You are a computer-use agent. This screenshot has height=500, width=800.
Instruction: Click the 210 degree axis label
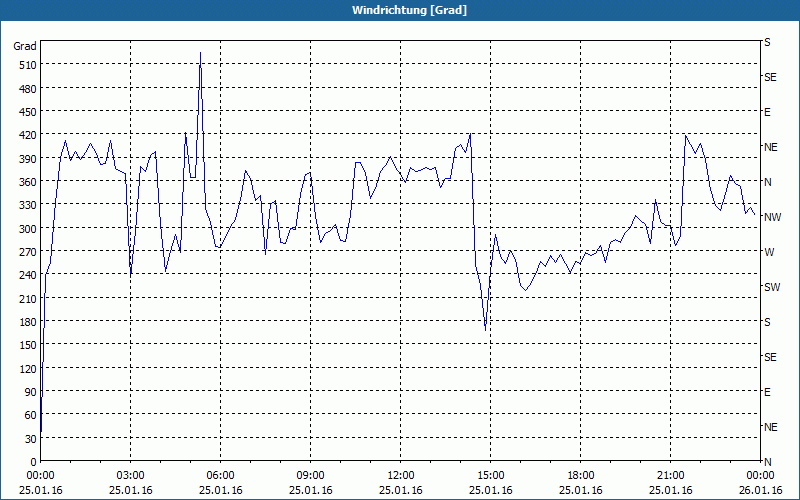(x=28, y=298)
